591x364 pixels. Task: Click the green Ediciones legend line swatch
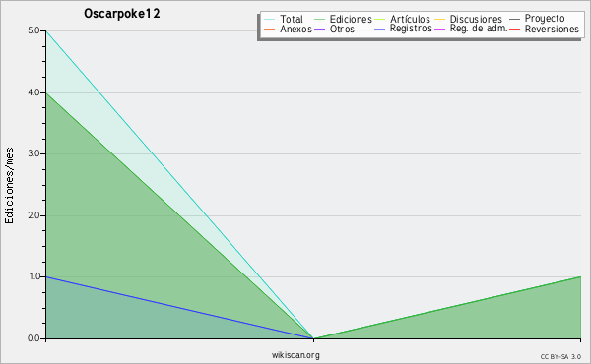point(319,19)
